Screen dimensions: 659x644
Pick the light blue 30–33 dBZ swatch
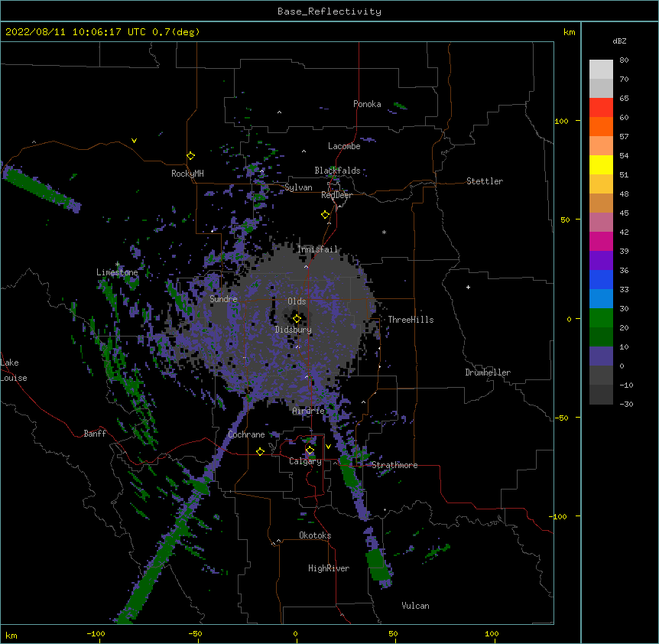click(x=601, y=299)
